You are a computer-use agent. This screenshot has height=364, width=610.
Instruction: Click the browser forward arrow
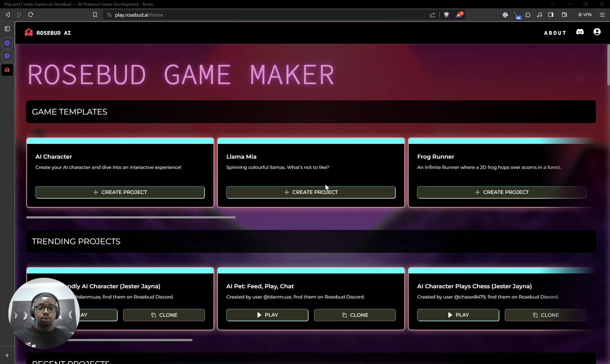[19, 15]
